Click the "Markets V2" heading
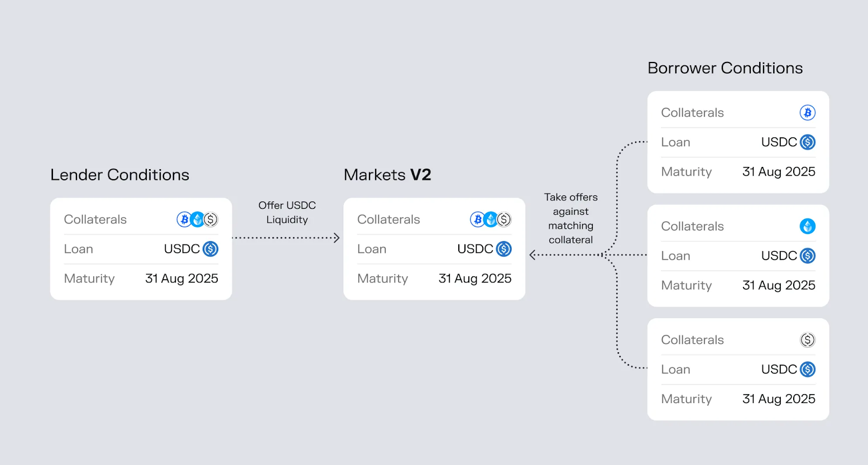Screen dimensions: 868x465 pos(387,175)
